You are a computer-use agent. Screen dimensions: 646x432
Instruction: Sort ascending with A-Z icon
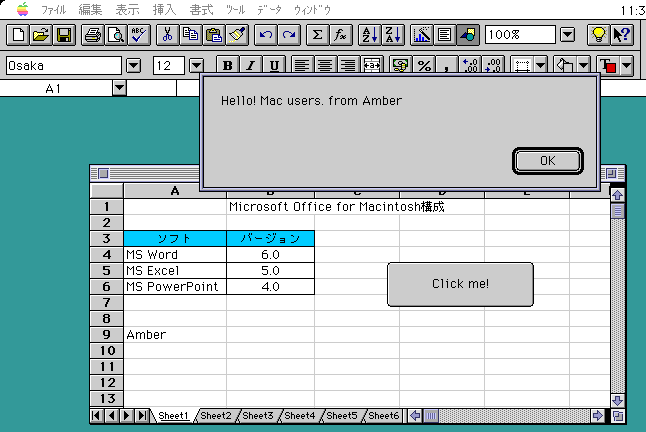point(370,35)
